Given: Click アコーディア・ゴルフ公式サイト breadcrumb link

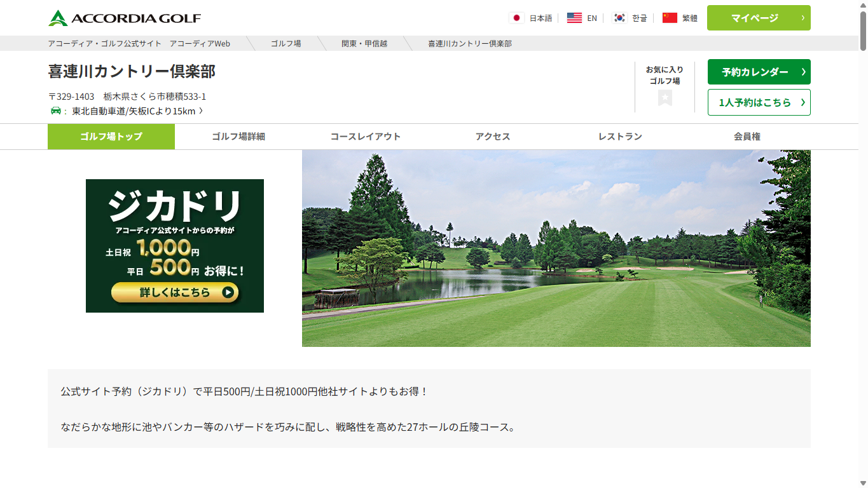Looking at the screenshot, I should (x=105, y=44).
